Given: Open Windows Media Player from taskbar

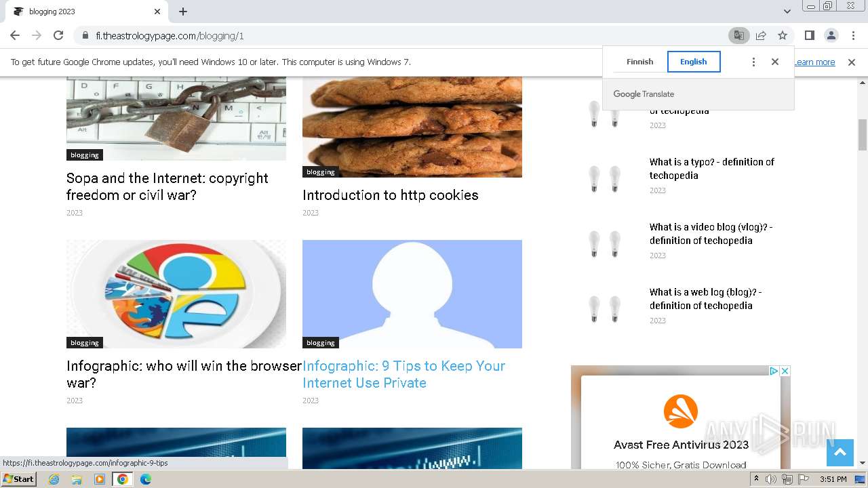Looking at the screenshot, I should 100,479.
